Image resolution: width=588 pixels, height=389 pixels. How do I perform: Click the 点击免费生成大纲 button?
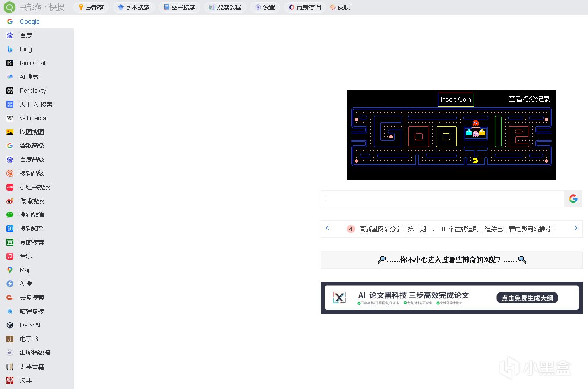(527, 298)
